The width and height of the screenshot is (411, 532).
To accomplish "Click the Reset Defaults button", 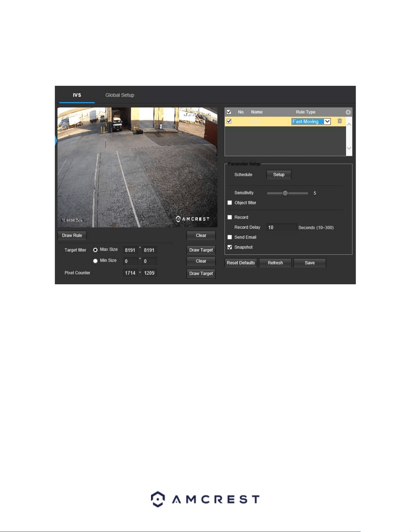I will tap(241, 263).
